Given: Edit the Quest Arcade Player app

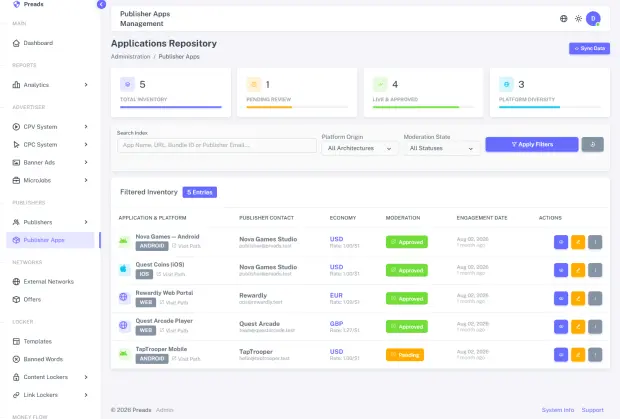Looking at the screenshot, I should (578, 327).
